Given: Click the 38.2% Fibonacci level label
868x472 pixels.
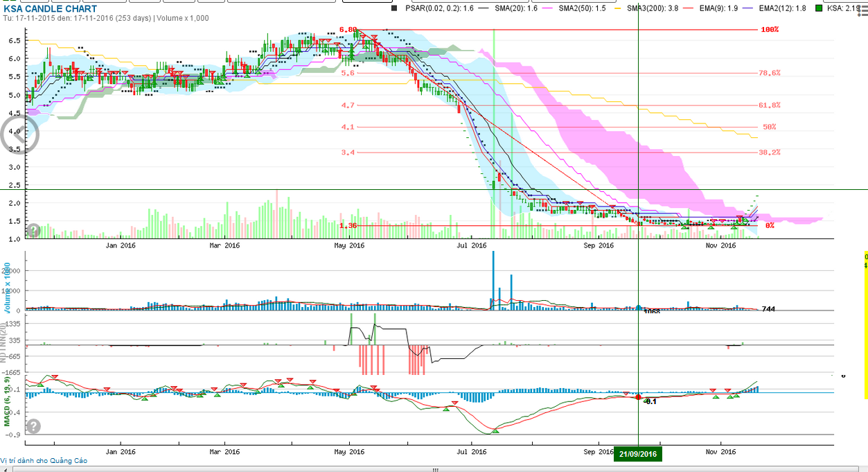Looking at the screenshot, I should pyautogui.click(x=770, y=152).
